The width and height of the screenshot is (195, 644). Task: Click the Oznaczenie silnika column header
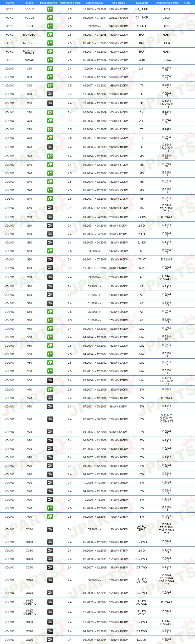pyautogui.click(x=167, y=3)
